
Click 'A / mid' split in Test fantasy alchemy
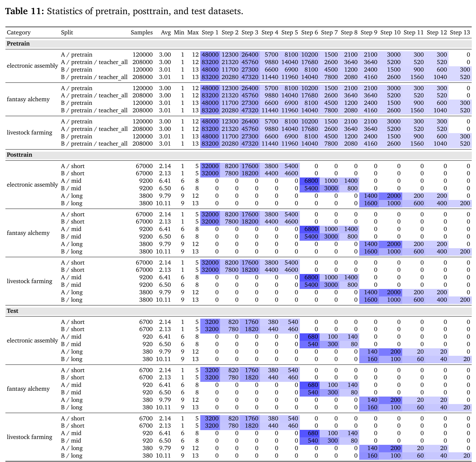click(71, 385)
